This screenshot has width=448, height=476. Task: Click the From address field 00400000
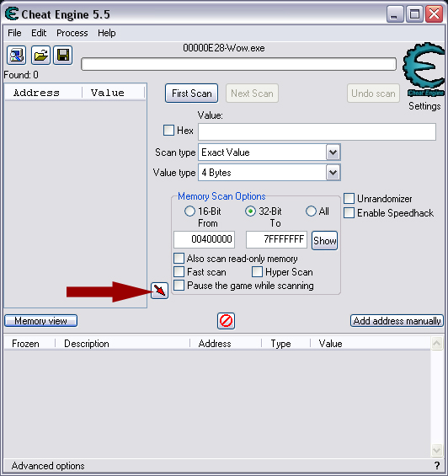click(205, 239)
